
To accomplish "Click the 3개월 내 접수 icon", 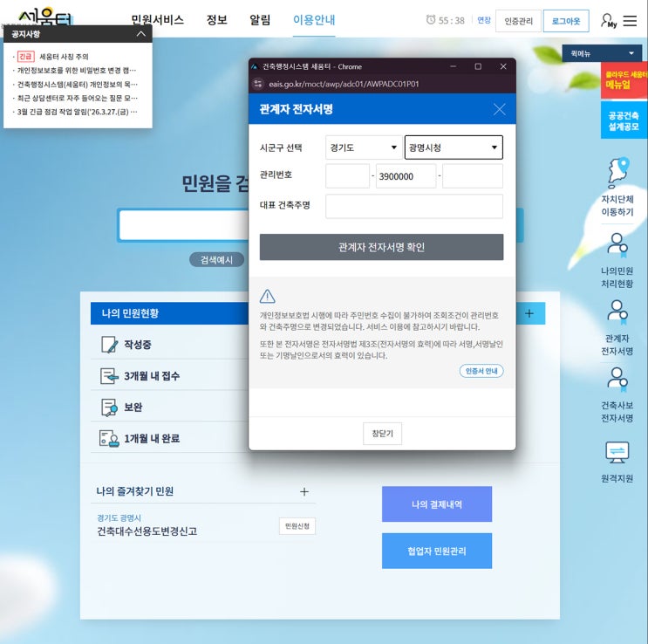I will (110, 376).
